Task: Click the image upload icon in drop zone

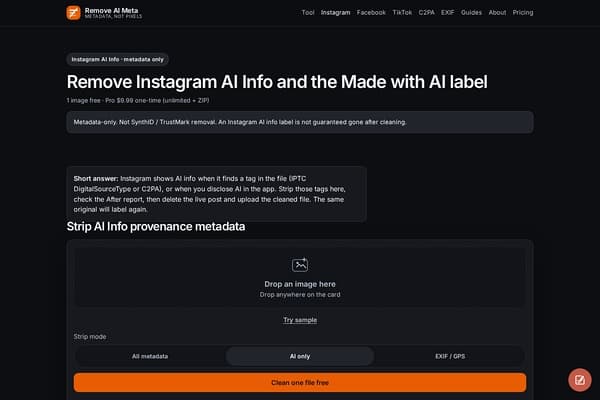Action: 300,264
